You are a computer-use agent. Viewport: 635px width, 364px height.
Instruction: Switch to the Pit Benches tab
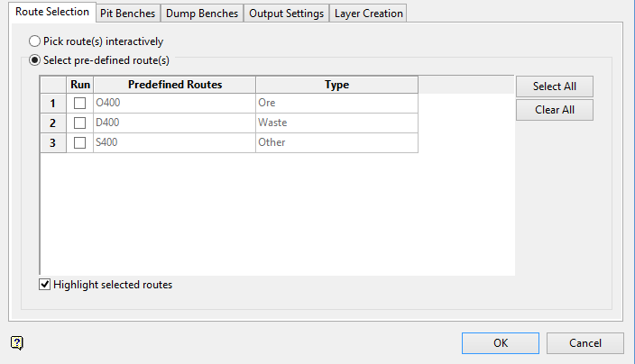click(128, 14)
